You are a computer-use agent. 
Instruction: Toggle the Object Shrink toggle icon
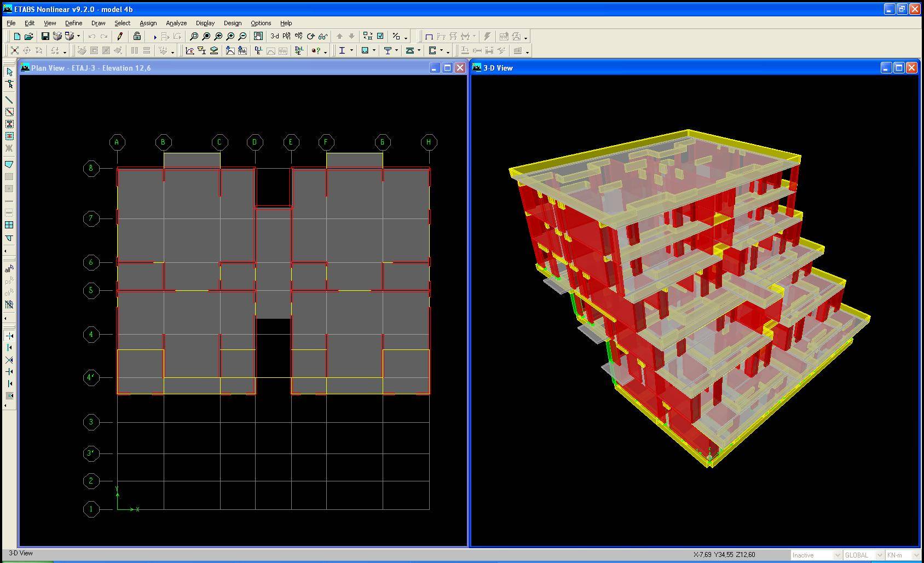(x=368, y=37)
